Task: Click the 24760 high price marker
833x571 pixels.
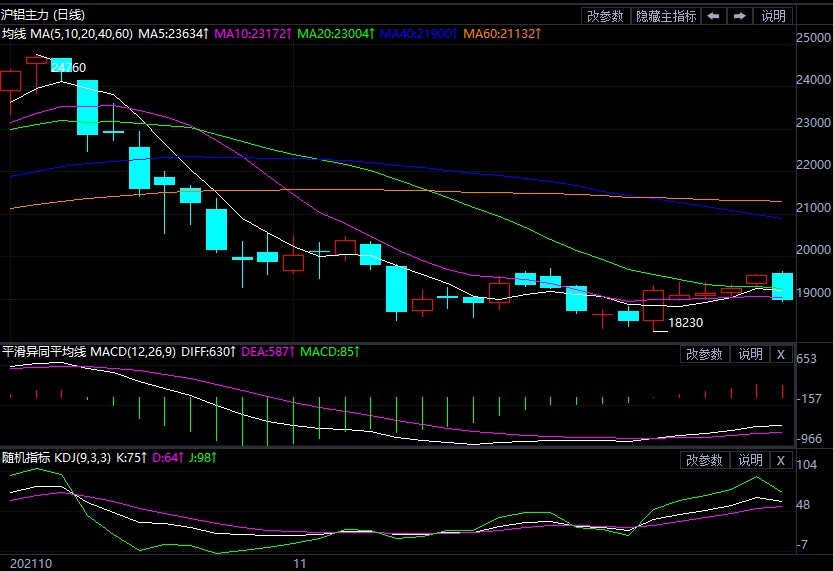Action: (69, 67)
